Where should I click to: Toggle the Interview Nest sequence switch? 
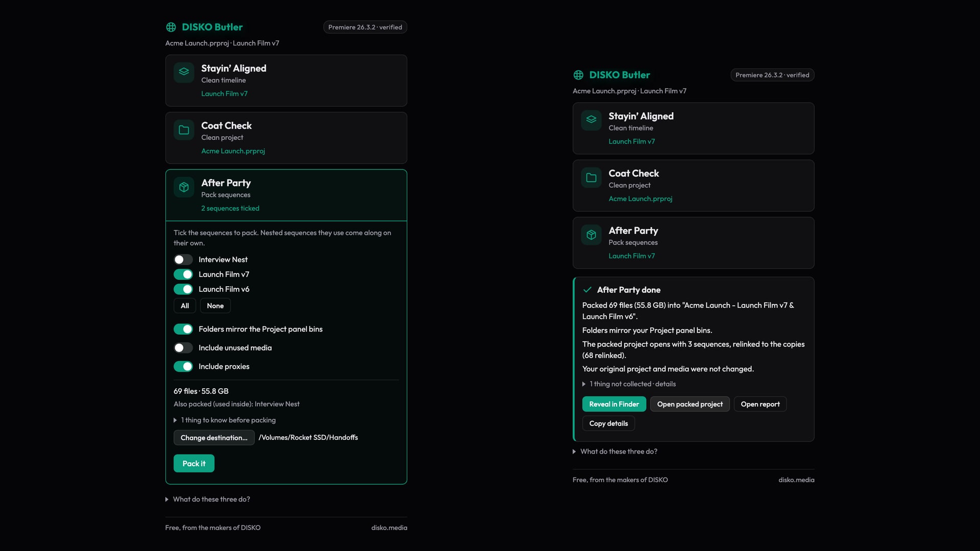point(183,260)
